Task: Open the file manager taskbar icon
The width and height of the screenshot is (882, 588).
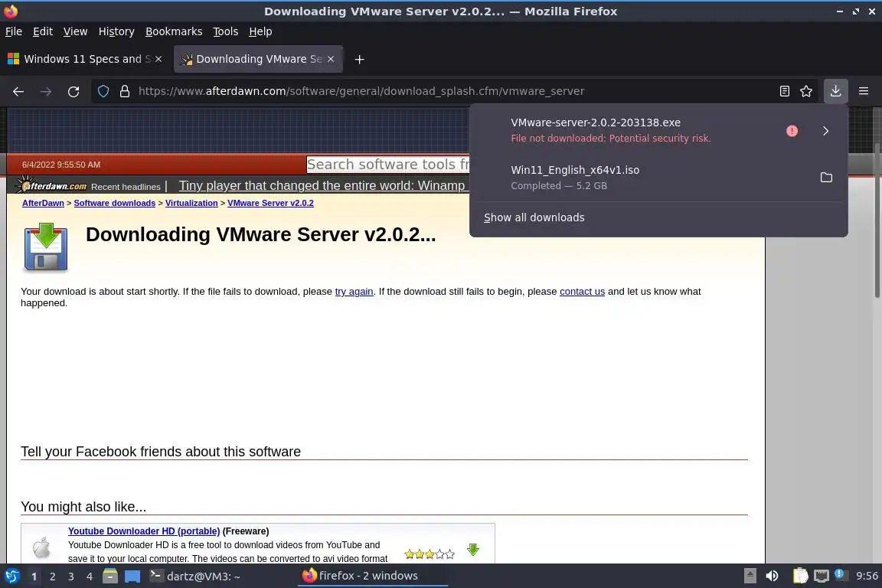Action: point(110,577)
